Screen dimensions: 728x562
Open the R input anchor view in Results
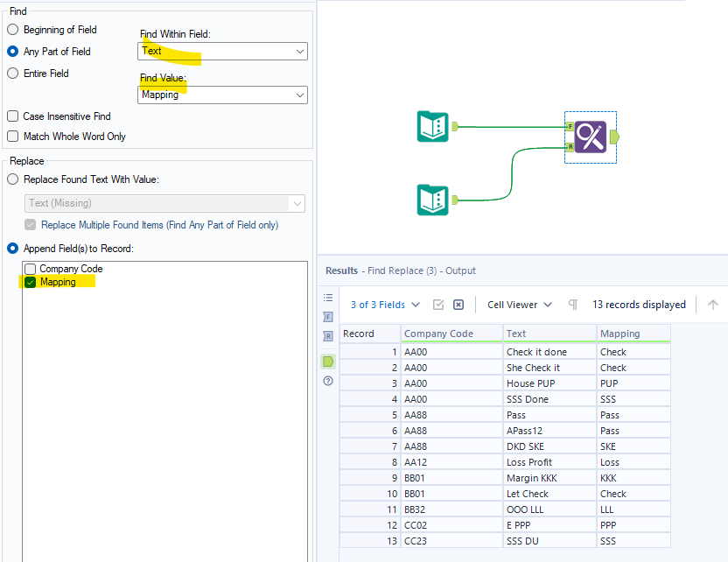(328, 336)
